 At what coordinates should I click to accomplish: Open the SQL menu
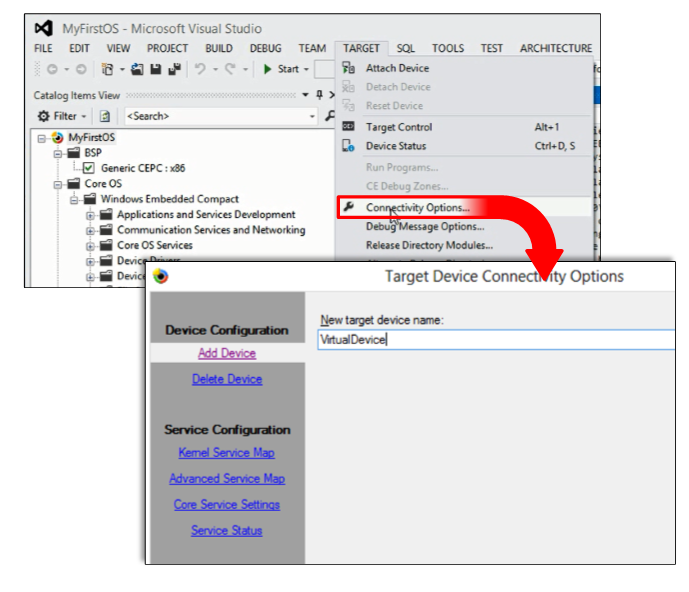pos(406,48)
